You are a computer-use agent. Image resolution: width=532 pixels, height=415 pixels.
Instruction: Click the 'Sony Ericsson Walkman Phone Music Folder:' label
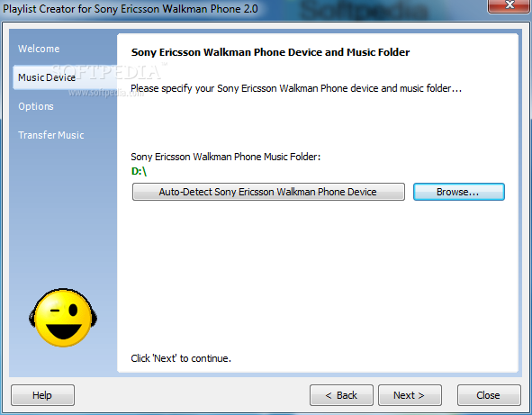[226, 157]
